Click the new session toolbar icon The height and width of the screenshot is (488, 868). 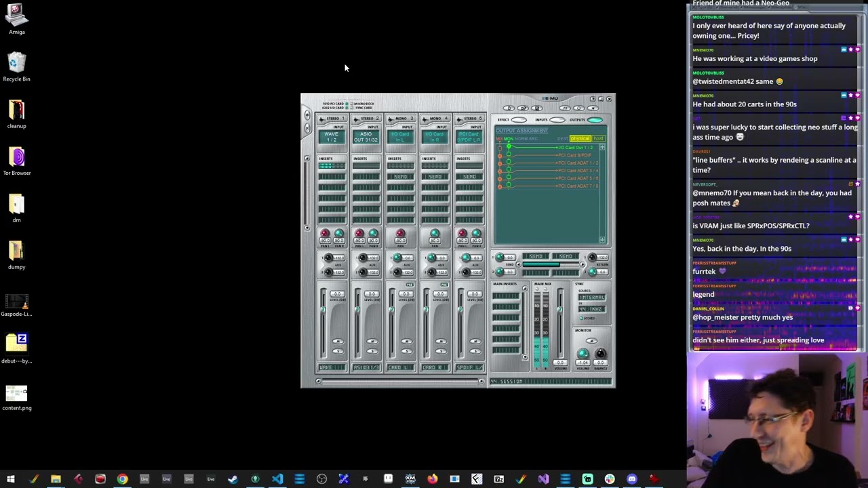pos(509,108)
